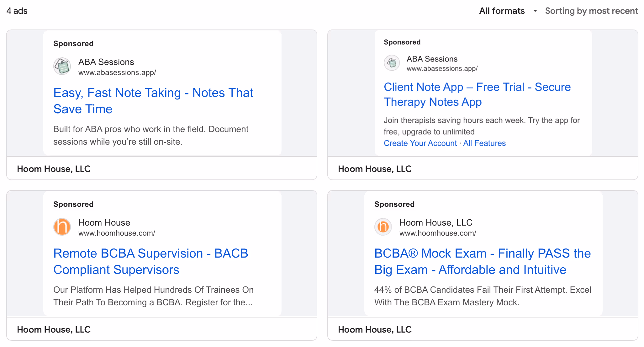The image size is (644, 347).
Task: Click 'ABA Sessions' name in the Easy, Fast Note Taking ad
Action: point(106,62)
